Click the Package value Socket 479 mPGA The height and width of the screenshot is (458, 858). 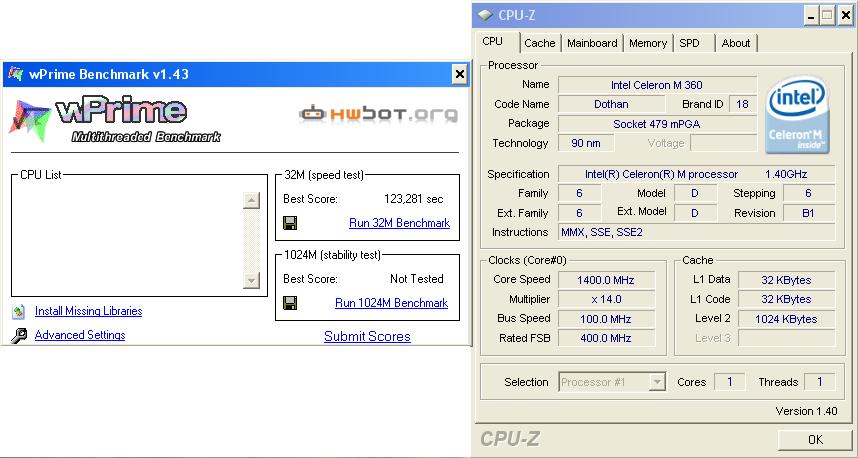click(x=657, y=124)
